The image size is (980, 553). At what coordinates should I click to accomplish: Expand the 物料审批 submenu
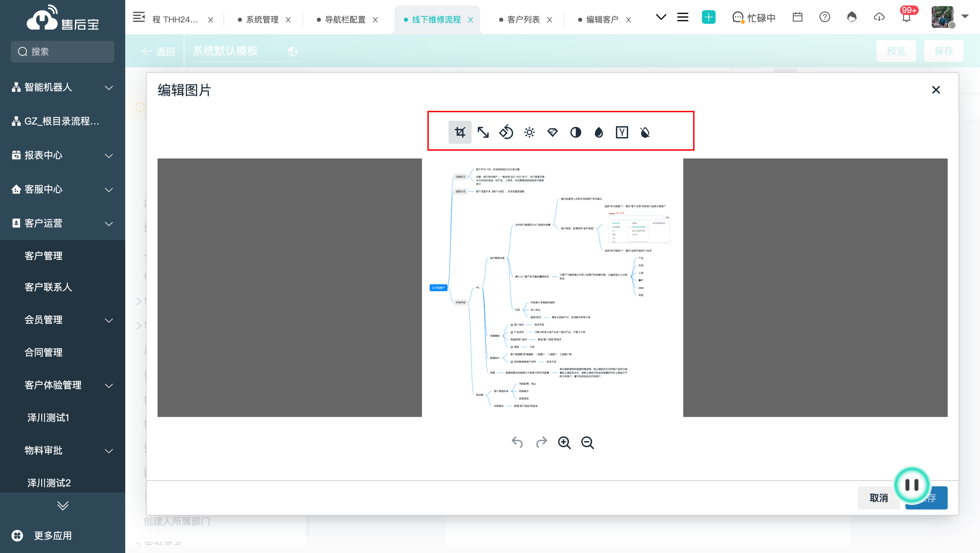(x=62, y=451)
